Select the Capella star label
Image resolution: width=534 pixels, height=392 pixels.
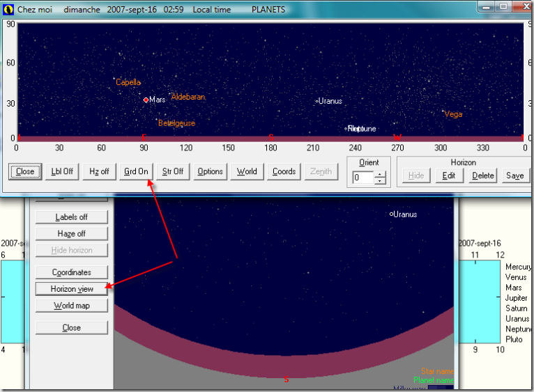(128, 82)
